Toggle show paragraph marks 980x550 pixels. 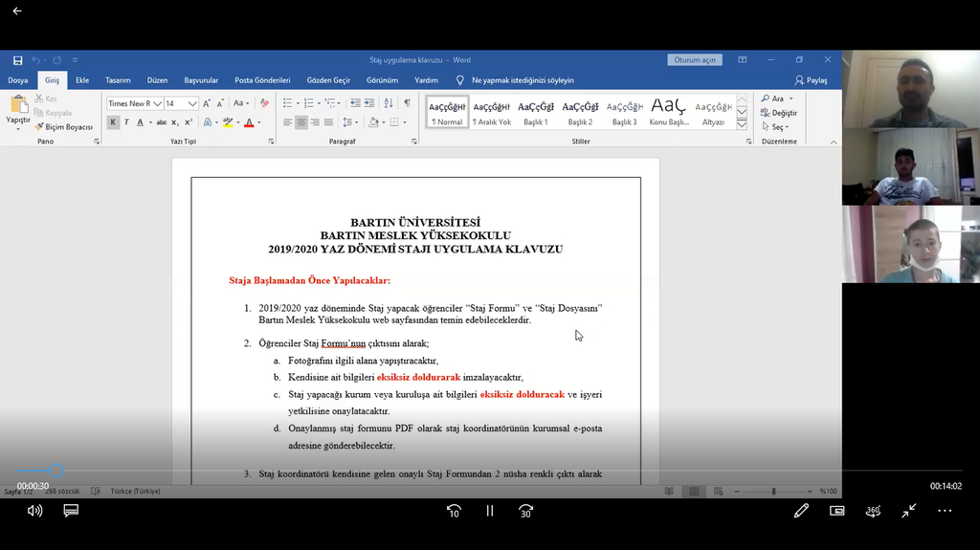407,103
